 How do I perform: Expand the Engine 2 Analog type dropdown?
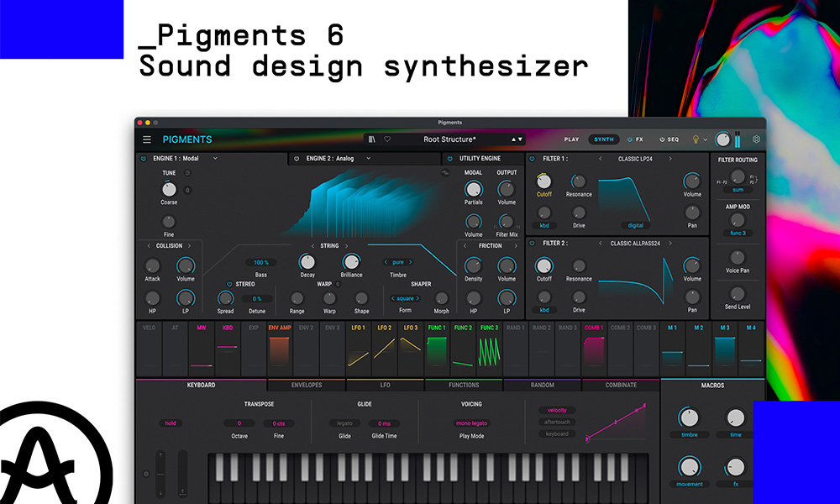369,159
